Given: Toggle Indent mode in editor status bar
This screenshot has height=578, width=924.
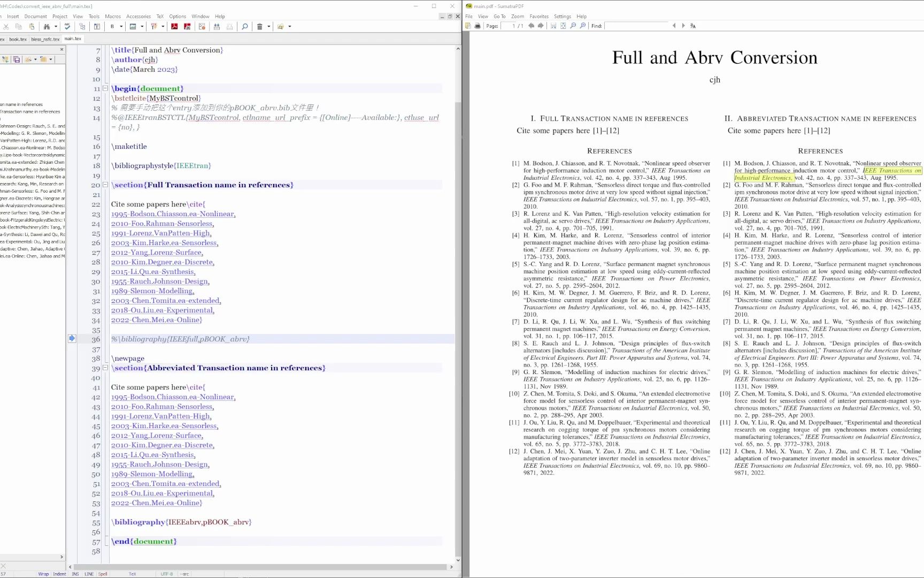Looking at the screenshot, I should click(59, 574).
